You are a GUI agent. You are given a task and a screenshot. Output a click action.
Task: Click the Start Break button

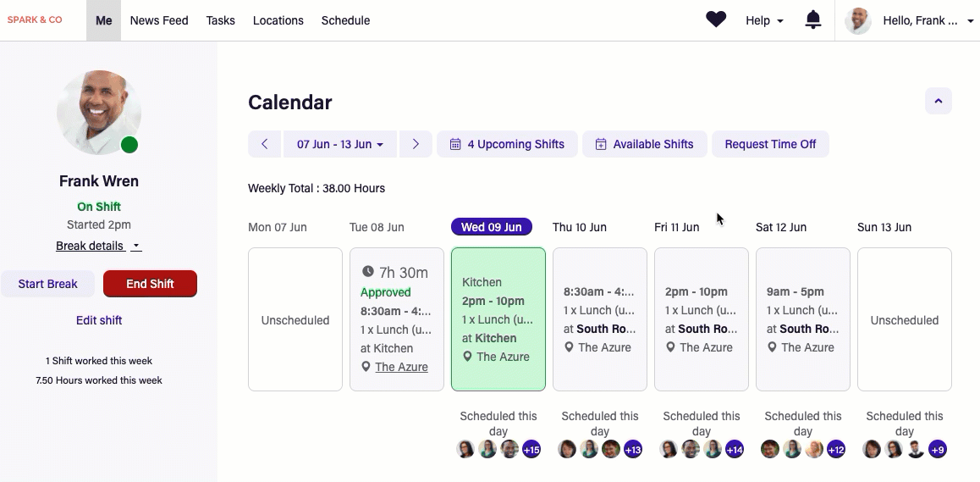point(47,284)
